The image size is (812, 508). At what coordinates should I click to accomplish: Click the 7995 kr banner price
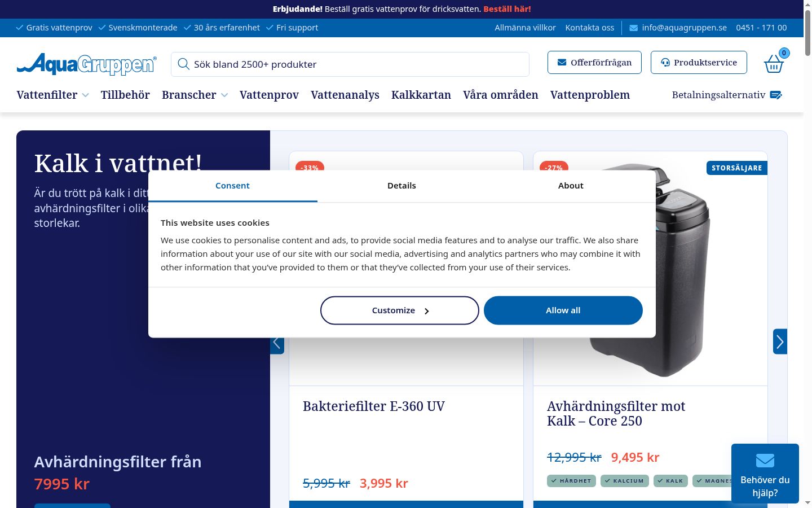(62, 484)
